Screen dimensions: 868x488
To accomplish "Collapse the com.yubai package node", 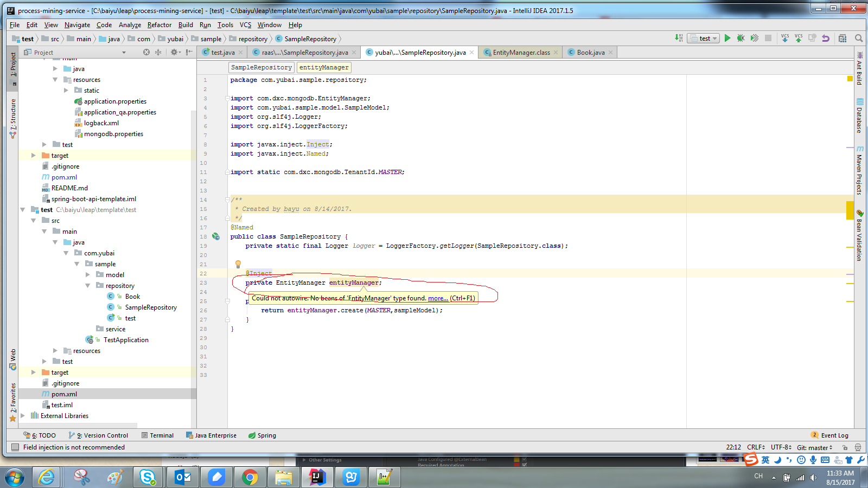I will point(66,253).
